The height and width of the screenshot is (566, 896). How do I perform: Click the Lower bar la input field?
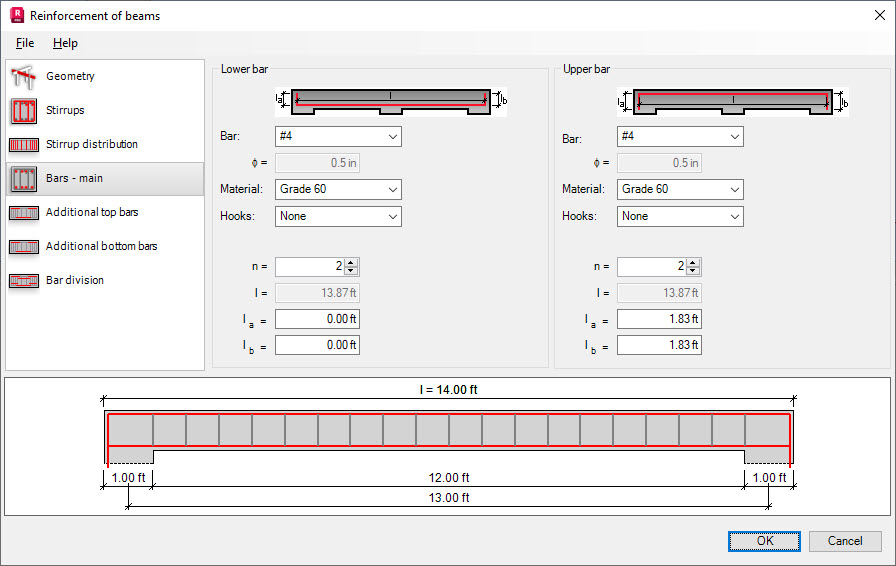tap(317, 319)
